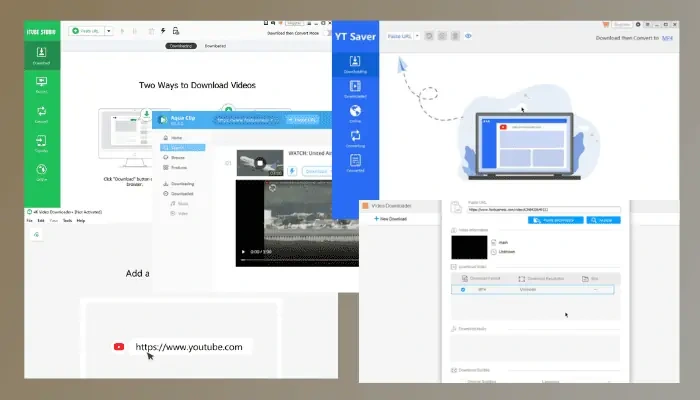The height and width of the screenshot is (400, 700).
Task: Expand the Paste URL dropdown arrow in YT Saver
Action: [x=417, y=36]
